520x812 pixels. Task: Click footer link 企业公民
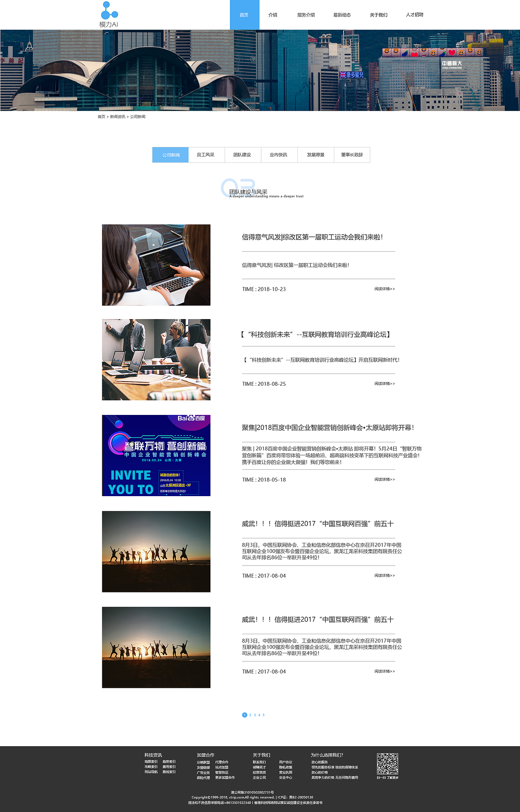click(259, 778)
